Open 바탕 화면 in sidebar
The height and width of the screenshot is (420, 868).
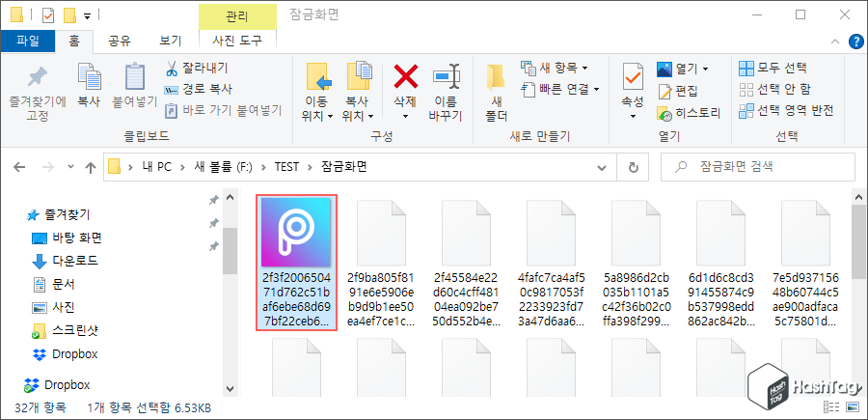[67, 238]
